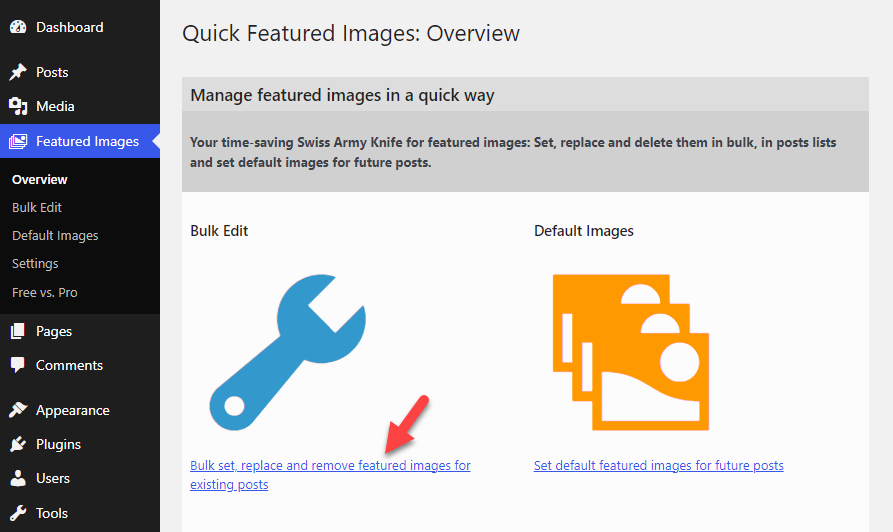Click the Posts pushpin icon
This screenshot has width=893, height=532.
[x=18, y=72]
